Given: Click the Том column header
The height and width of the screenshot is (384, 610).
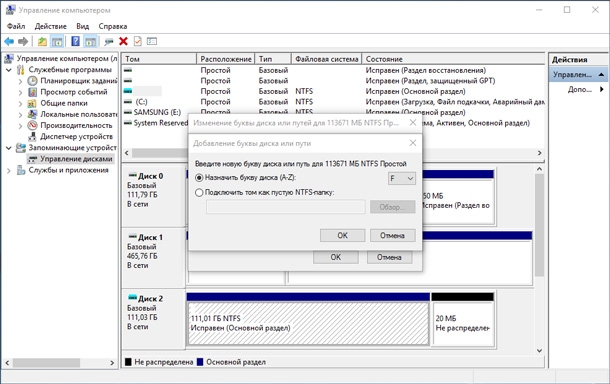Looking at the screenshot, I should click(159, 59).
